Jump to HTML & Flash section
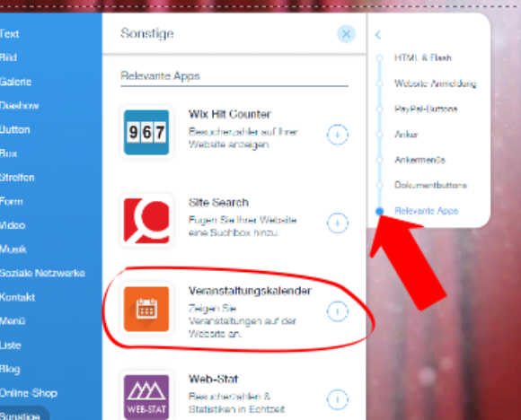 [423, 57]
